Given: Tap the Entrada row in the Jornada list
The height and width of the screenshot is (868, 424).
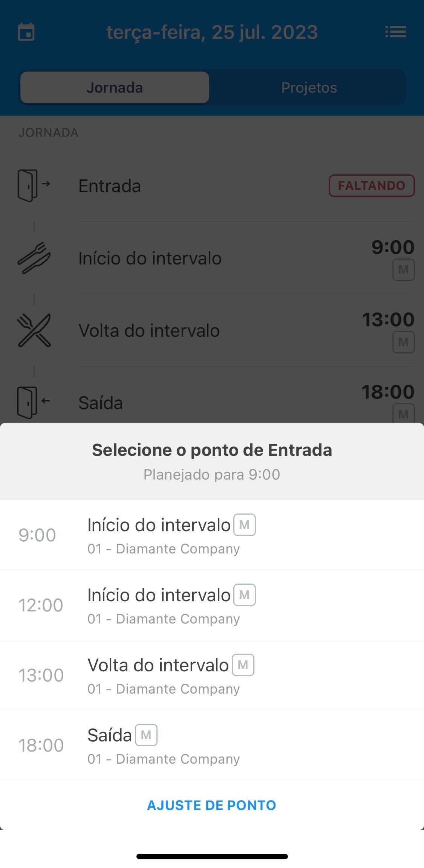Looking at the screenshot, I should [212, 186].
